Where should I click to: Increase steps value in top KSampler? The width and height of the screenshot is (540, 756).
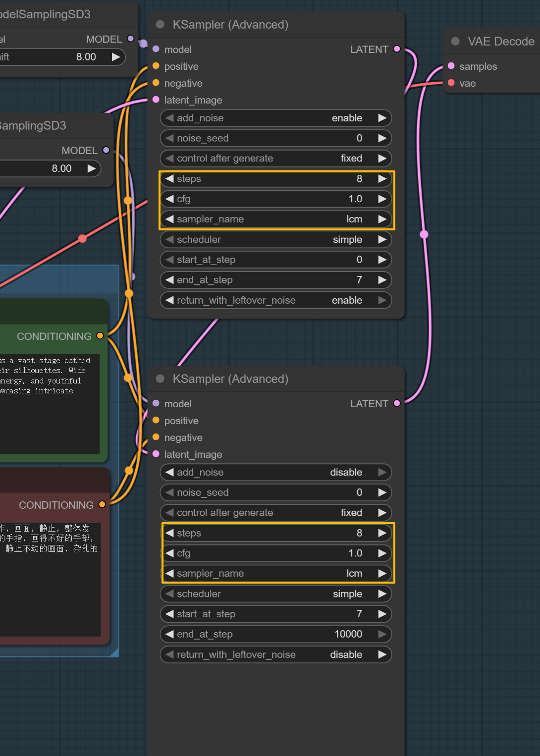pyautogui.click(x=382, y=178)
